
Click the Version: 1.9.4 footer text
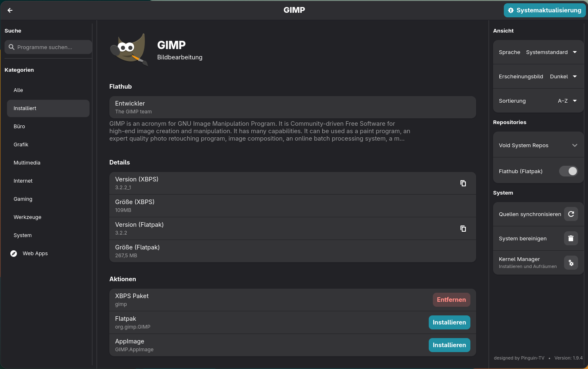click(569, 358)
